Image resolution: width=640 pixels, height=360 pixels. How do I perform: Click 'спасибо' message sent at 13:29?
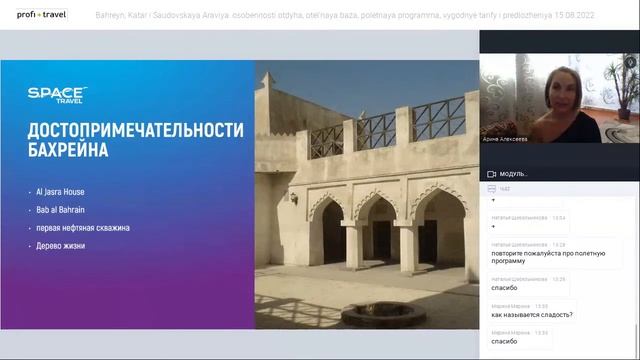504,288
